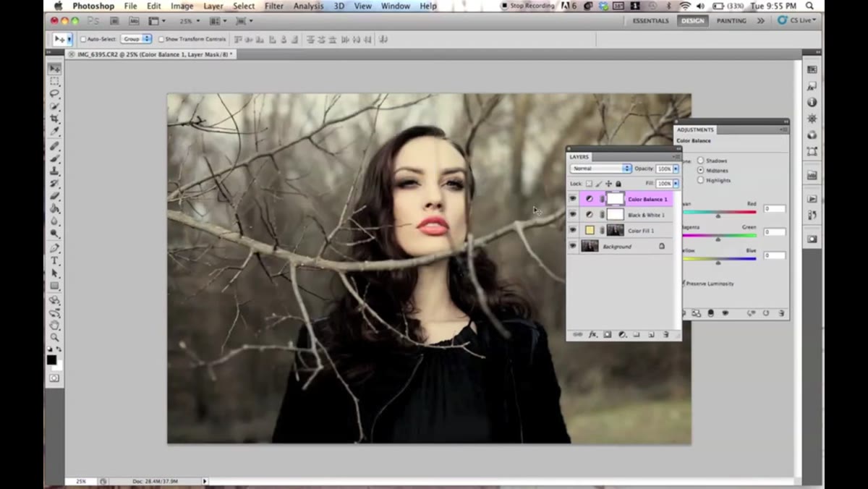Open the layer Fill slider arrow
The height and width of the screenshot is (489, 868).
pos(676,184)
